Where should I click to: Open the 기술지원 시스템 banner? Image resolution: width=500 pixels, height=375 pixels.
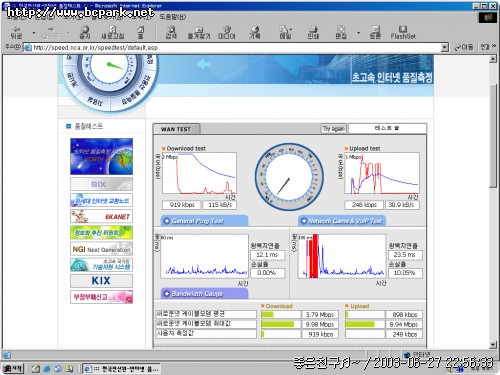click(101, 265)
